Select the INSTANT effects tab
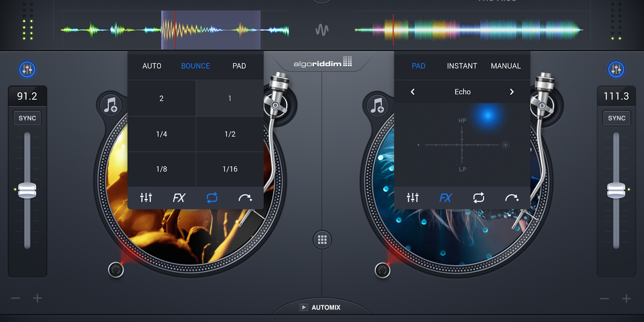 pyautogui.click(x=462, y=66)
